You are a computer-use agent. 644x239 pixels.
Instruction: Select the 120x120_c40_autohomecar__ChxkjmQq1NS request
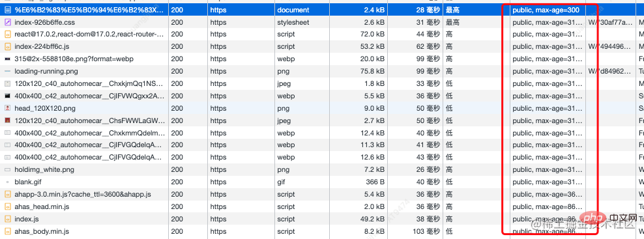pos(89,83)
